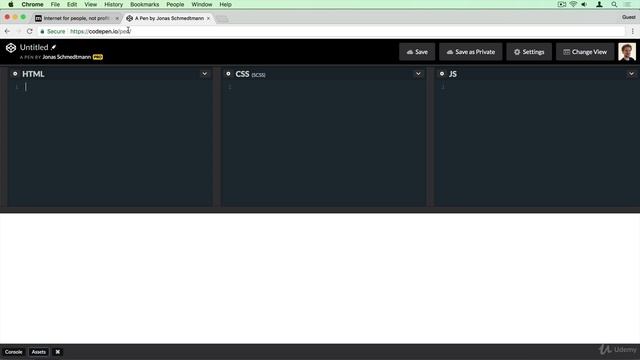Image resolution: width=640 pixels, height=360 pixels.
Task: Click the Guest profile label
Action: coord(629,17)
